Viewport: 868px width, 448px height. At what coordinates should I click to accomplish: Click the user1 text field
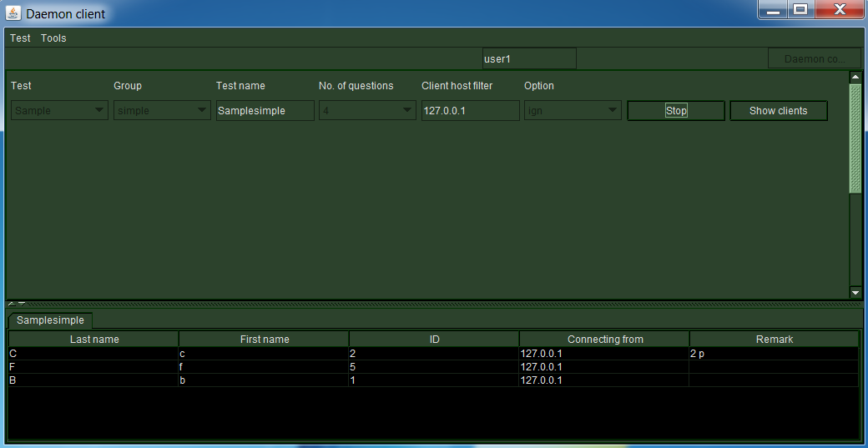pyautogui.click(x=529, y=59)
